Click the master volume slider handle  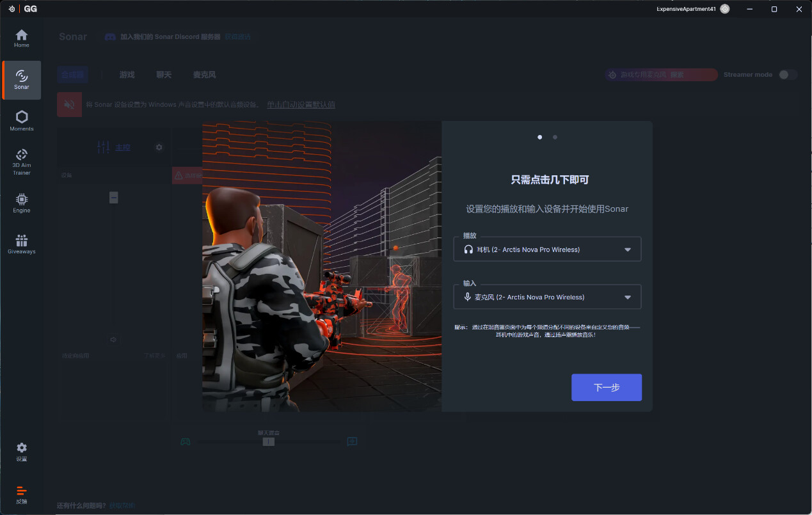(x=113, y=198)
